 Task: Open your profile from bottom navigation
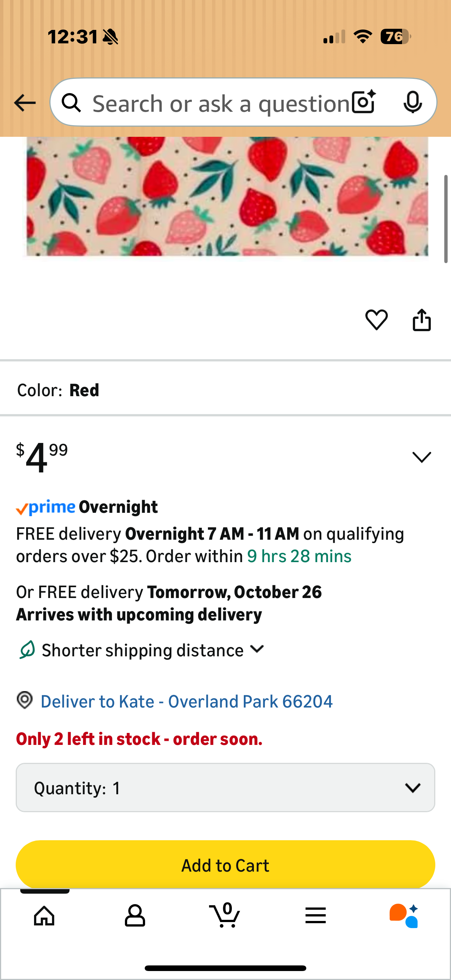[135, 916]
